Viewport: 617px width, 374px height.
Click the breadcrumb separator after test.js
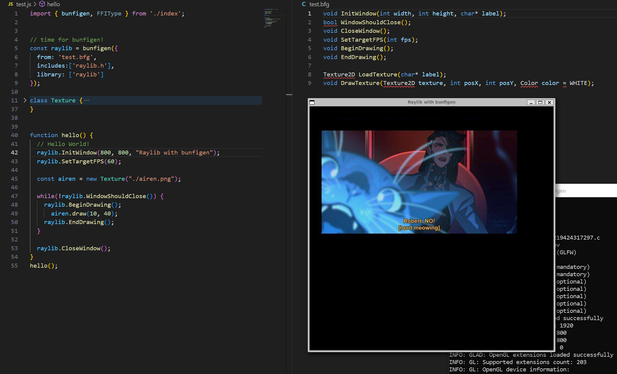pyautogui.click(x=35, y=4)
